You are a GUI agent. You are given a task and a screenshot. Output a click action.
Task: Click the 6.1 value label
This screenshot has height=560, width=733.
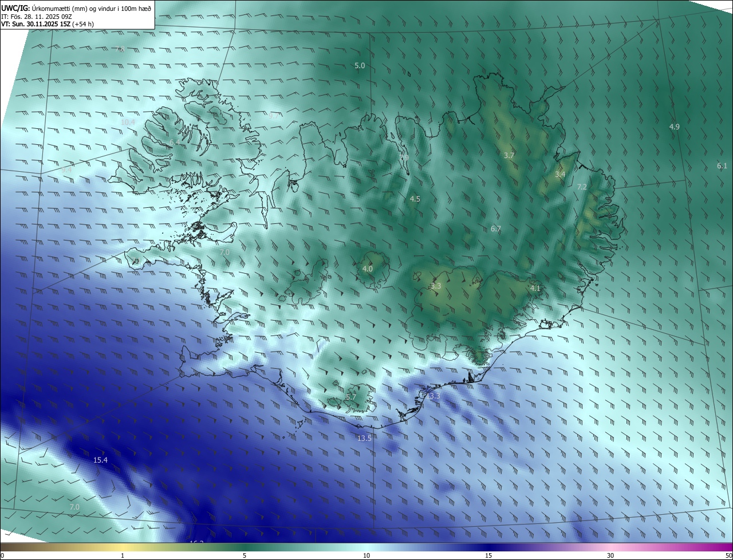click(722, 166)
